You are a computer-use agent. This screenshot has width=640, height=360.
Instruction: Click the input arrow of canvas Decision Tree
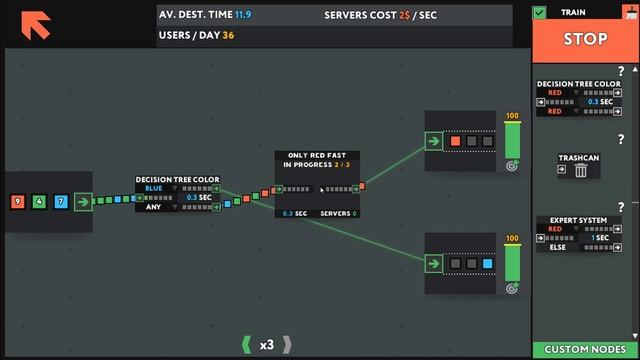140,198
